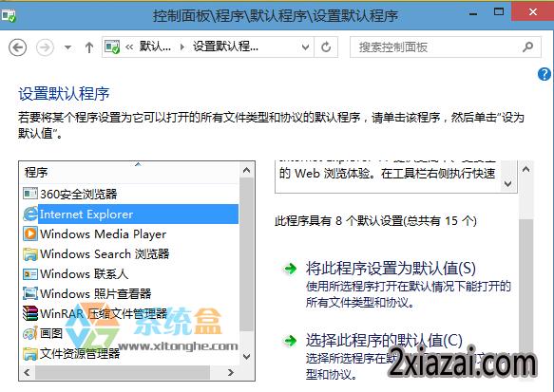Minimize the 设置默认程序 window
554x392 pixels.
[473, 14]
